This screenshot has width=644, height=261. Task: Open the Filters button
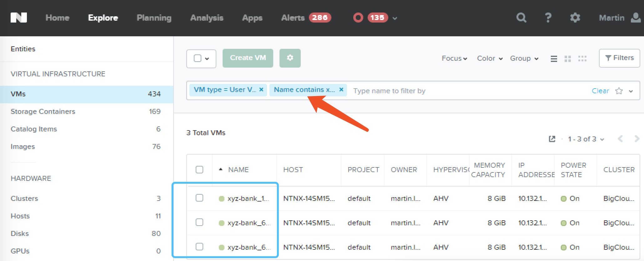point(619,58)
